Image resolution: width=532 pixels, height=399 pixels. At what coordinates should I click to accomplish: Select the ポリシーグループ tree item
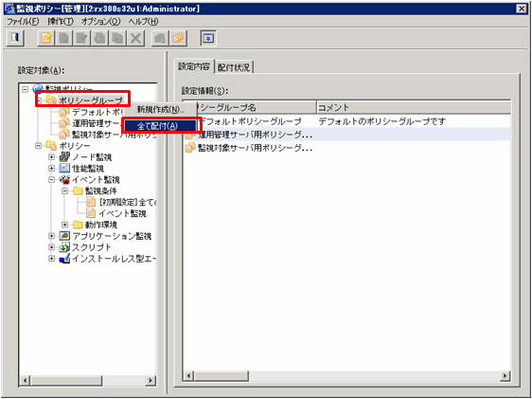point(91,100)
